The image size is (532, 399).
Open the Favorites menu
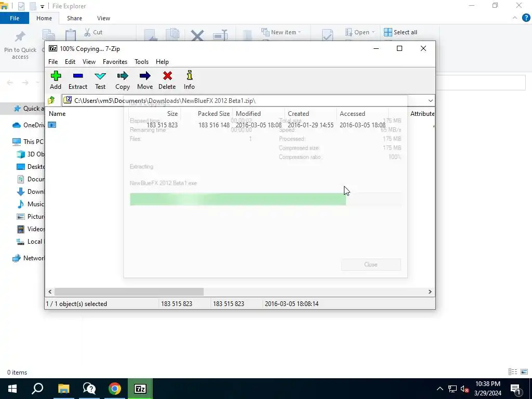click(115, 62)
